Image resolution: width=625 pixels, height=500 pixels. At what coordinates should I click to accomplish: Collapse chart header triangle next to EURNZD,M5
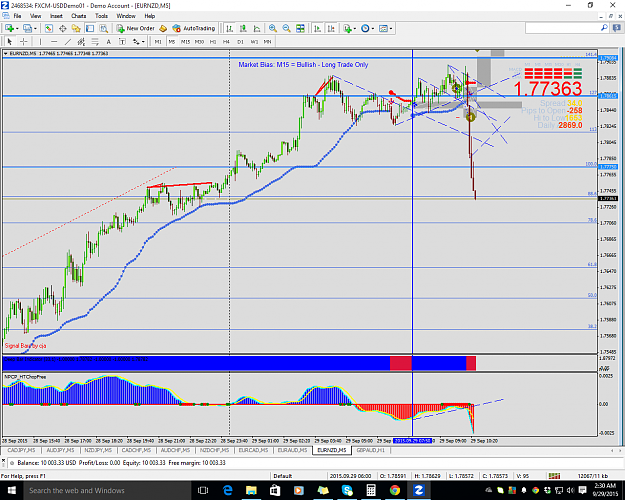click(x=6, y=53)
